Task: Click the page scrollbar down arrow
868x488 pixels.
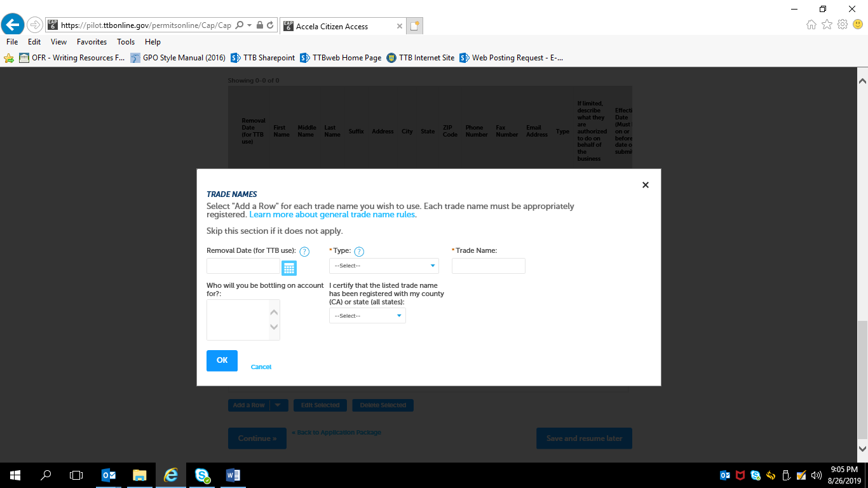Action: coord(862,449)
